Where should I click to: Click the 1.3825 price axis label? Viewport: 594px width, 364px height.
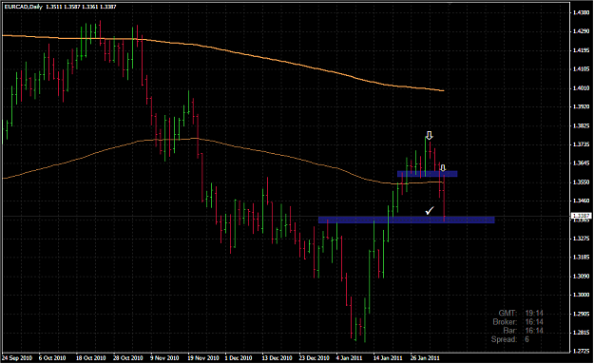[x=581, y=125]
